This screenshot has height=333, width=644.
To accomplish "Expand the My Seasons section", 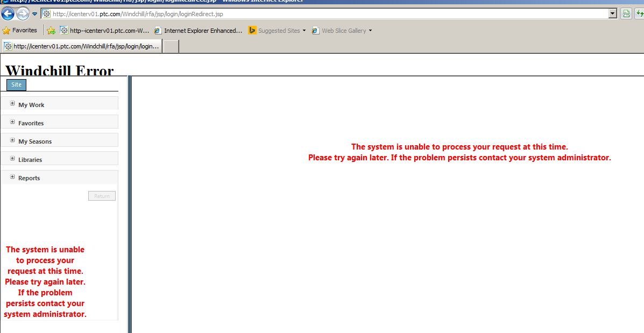I will click(12, 140).
